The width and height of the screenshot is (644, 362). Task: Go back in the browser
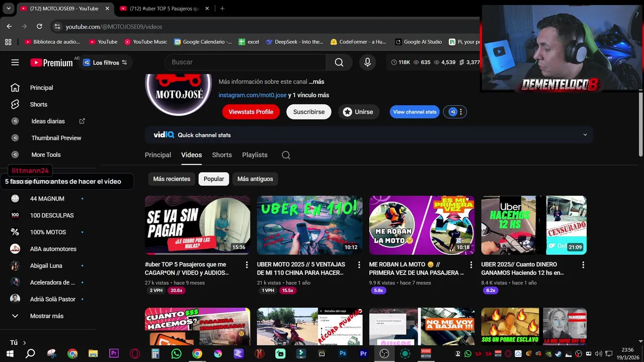[9, 26]
